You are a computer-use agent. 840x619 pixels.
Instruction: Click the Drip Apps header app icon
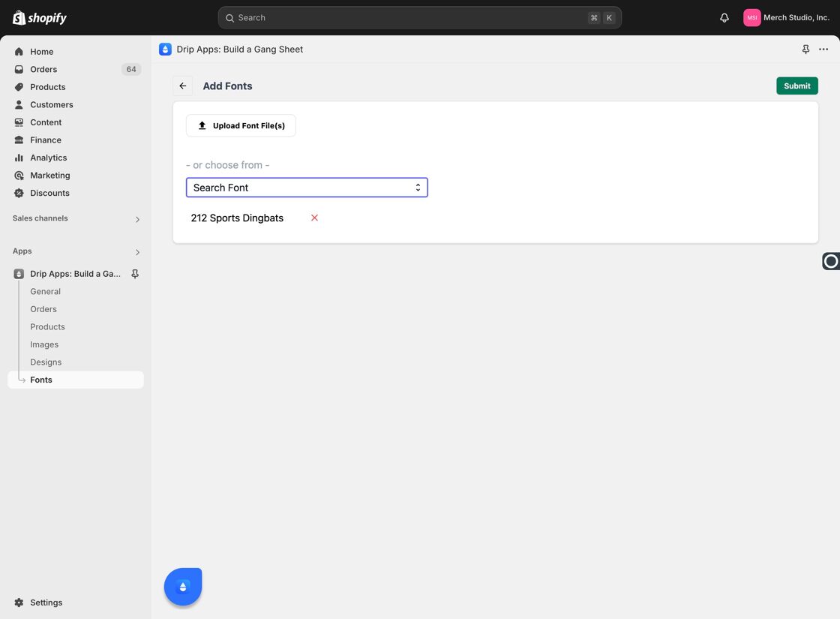tap(165, 50)
